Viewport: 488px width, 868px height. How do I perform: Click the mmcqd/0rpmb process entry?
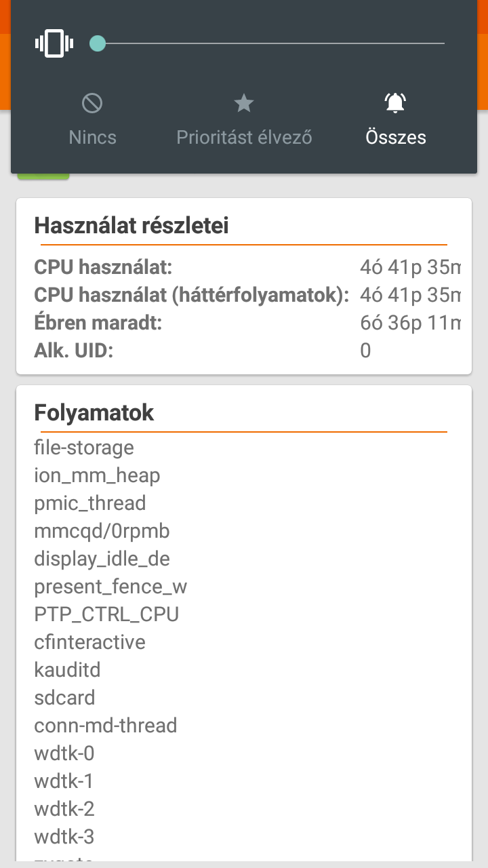pos(102,531)
